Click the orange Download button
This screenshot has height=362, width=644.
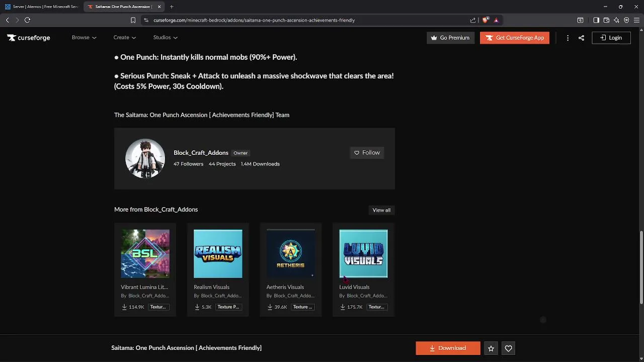tap(448, 348)
